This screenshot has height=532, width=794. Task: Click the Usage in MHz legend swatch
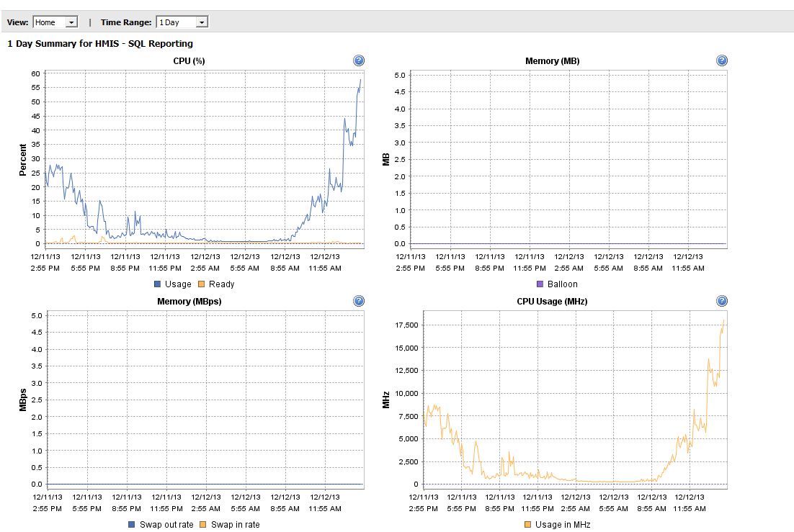point(529,525)
